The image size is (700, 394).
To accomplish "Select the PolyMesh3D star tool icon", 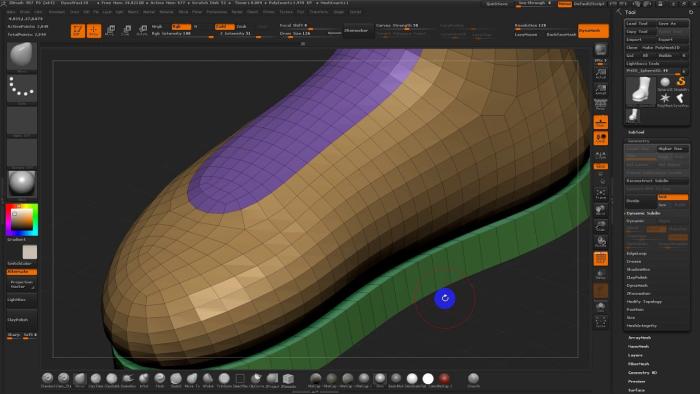I will click(x=665, y=100).
